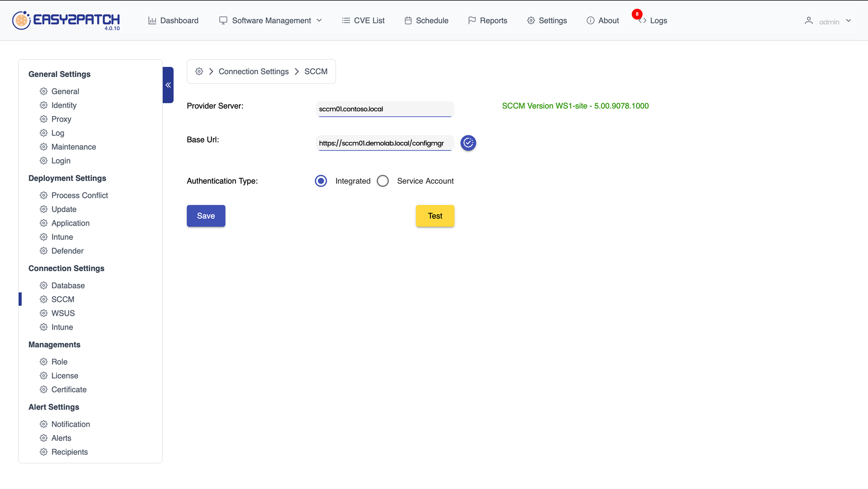
Task: Open the Dashboard menu item
Action: [173, 20]
